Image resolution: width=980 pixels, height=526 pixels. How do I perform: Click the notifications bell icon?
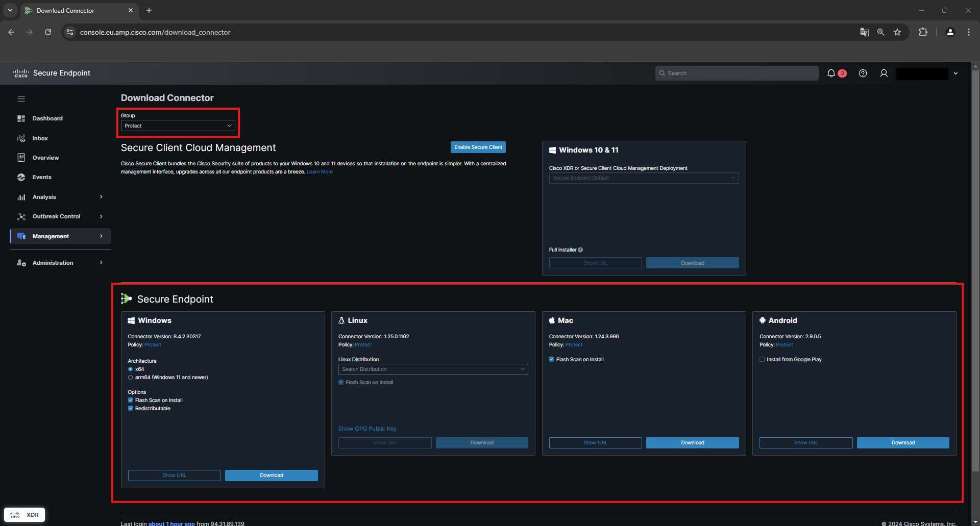tap(831, 73)
